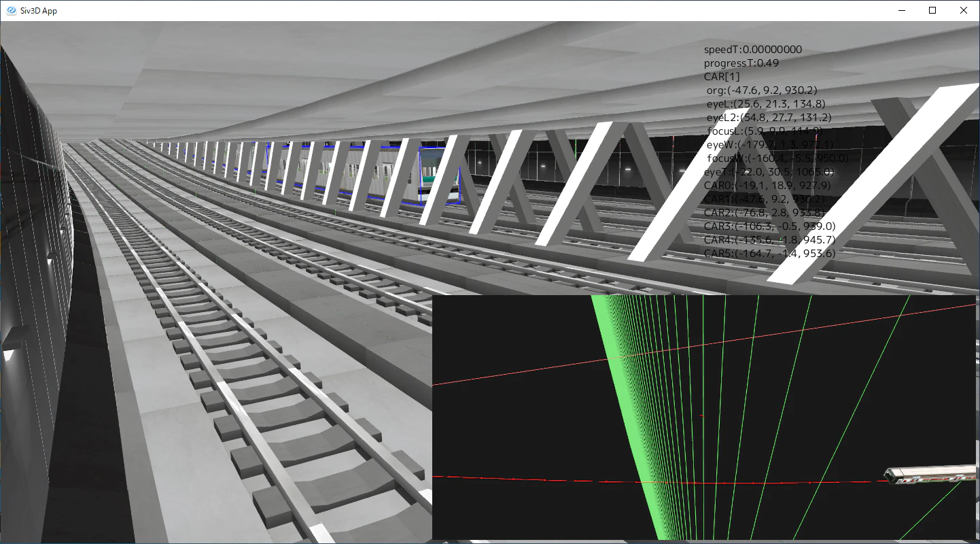The height and width of the screenshot is (544, 980).
Task: Click the 'speedT:0.00000000' debug readout
Action: tap(753, 50)
